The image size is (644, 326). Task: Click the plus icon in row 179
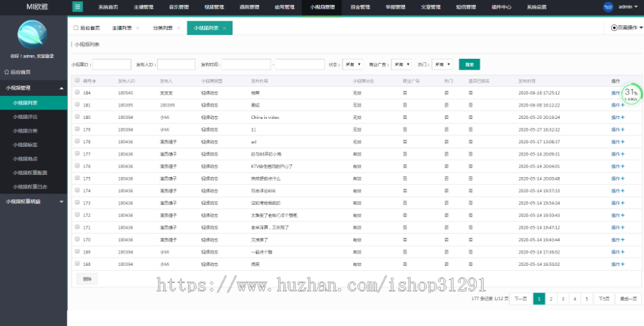pyautogui.click(x=623, y=130)
